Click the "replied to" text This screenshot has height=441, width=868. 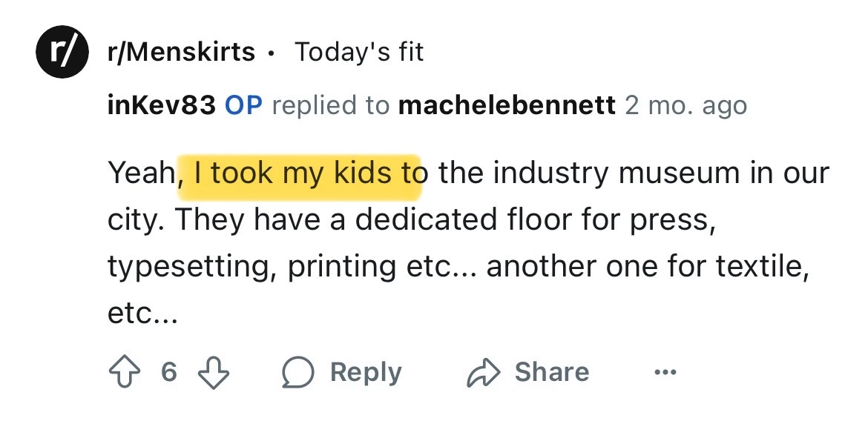(x=330, y=105)
